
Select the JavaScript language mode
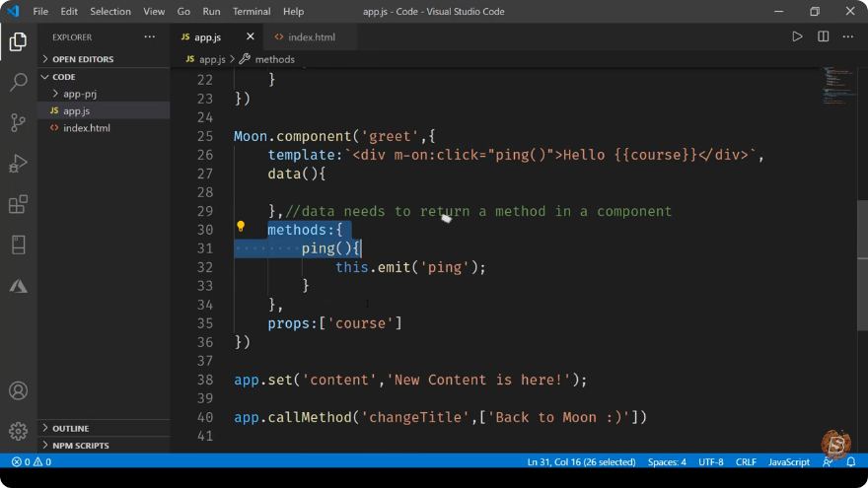click(788, 461)
